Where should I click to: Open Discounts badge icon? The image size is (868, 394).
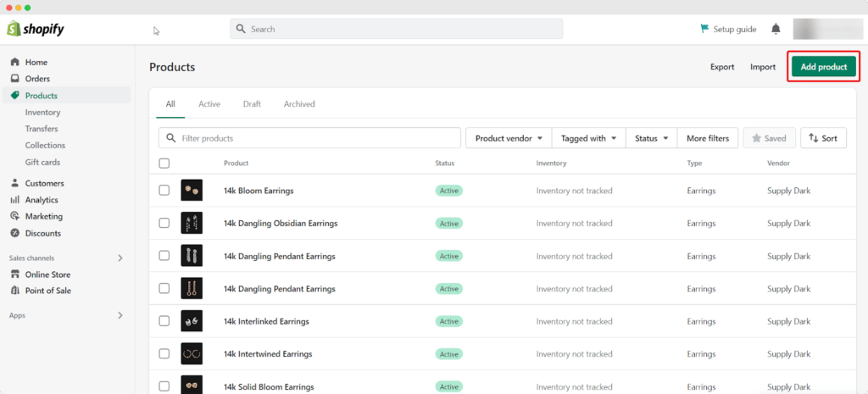(x=15, y=233)
